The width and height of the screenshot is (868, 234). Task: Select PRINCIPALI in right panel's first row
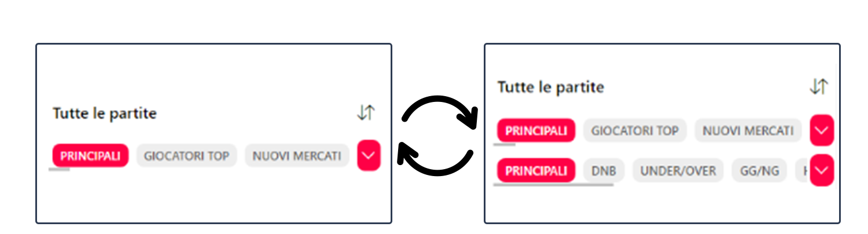(536, 131)
